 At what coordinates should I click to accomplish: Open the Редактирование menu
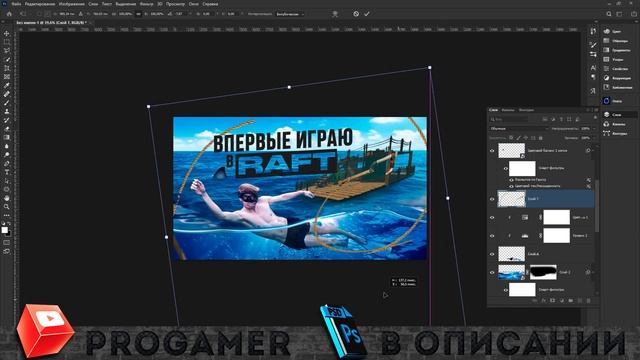click(40, 4)
